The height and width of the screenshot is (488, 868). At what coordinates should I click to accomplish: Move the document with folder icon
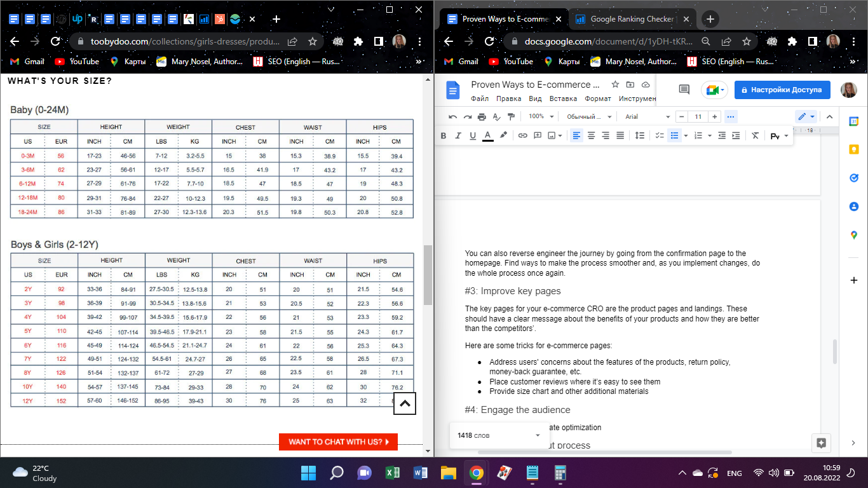point(630,85)
